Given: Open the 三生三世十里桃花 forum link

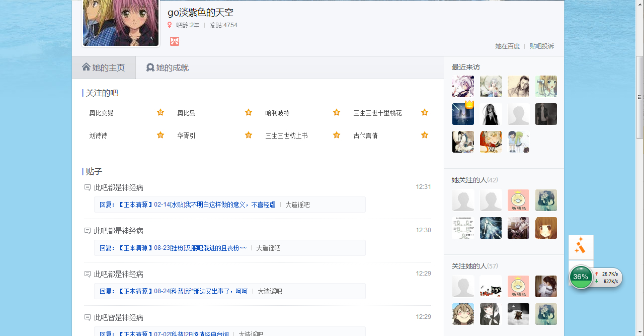Looking at the screenshot, I should coord(378,113).
